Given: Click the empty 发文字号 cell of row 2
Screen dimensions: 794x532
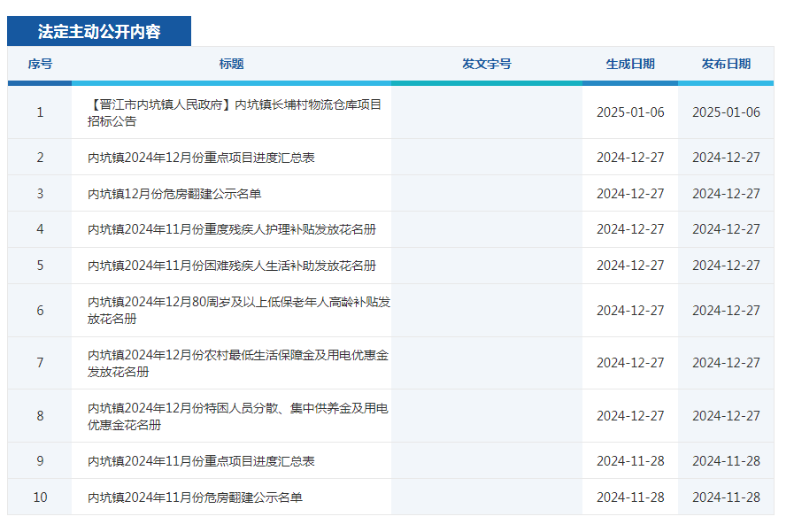Looking at the screenshot, I should click(487, 157).
